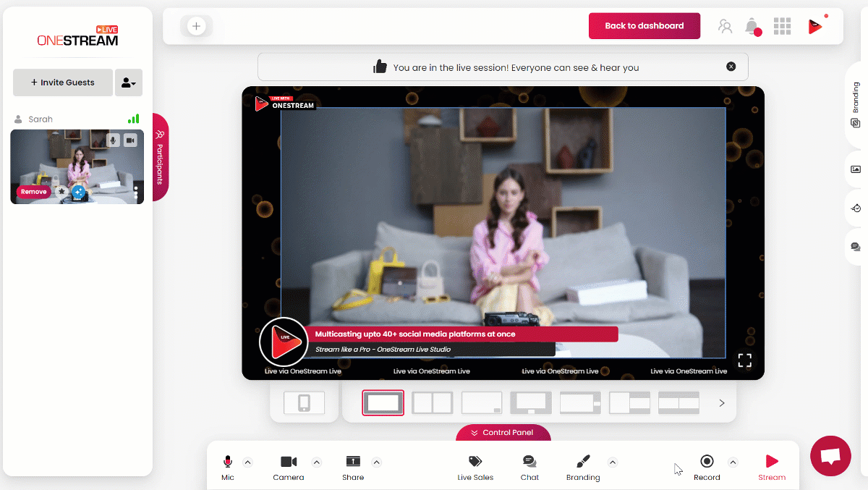Open the Live Sales tag icon
868x490 pixels.
point(475,462)
